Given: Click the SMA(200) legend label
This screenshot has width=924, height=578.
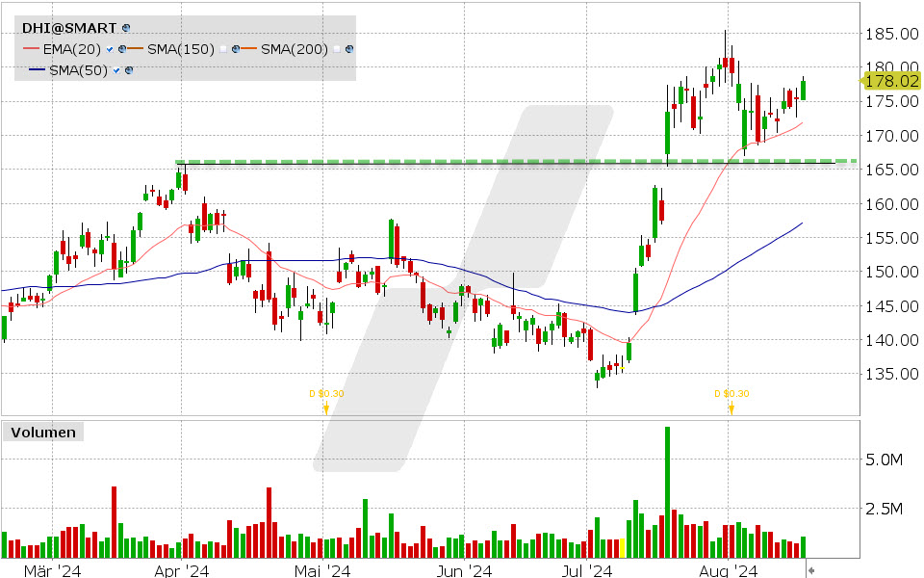Looking at the screenshot, I should 295,49.
